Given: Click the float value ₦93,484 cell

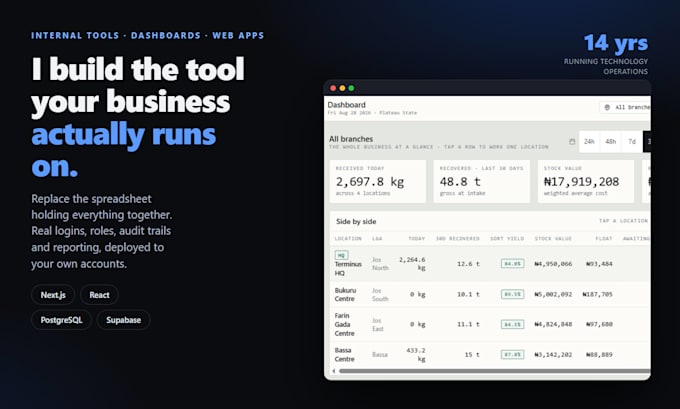Looking at the screenshot, I should point(599,264).
